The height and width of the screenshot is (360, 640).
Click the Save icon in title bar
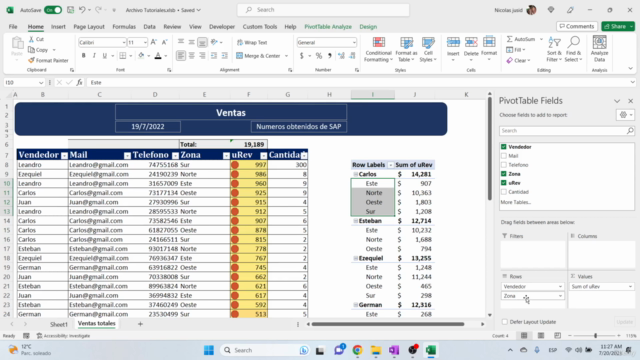70,10
